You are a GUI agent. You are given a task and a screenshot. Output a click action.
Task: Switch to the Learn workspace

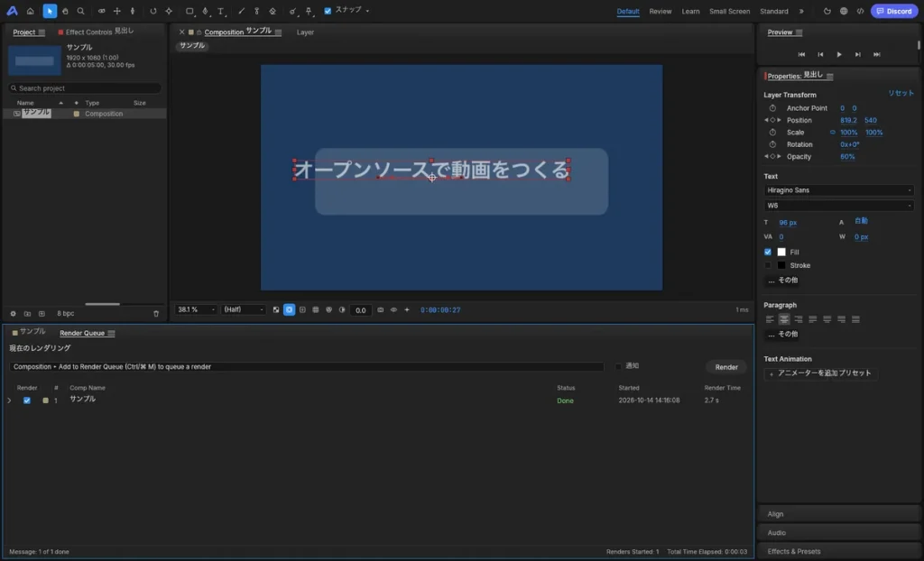tap(690, 11)
